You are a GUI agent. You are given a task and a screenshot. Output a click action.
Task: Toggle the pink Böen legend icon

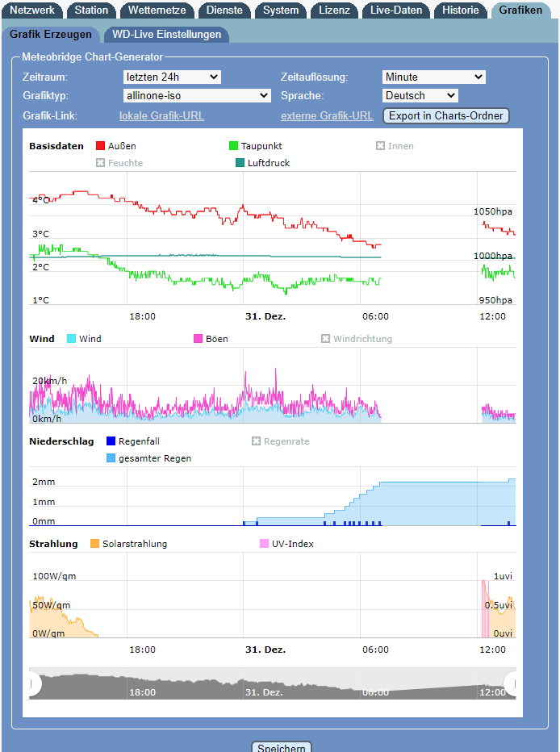[x=199, y=339]
